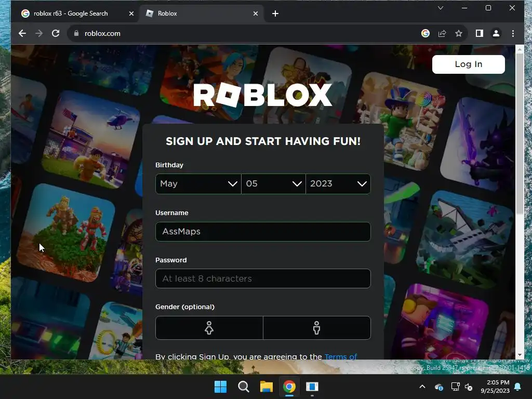Open the blue app beside Chrome in taskbar
The height and width of the screenshot is (399, 532).
tap(312, 387)
